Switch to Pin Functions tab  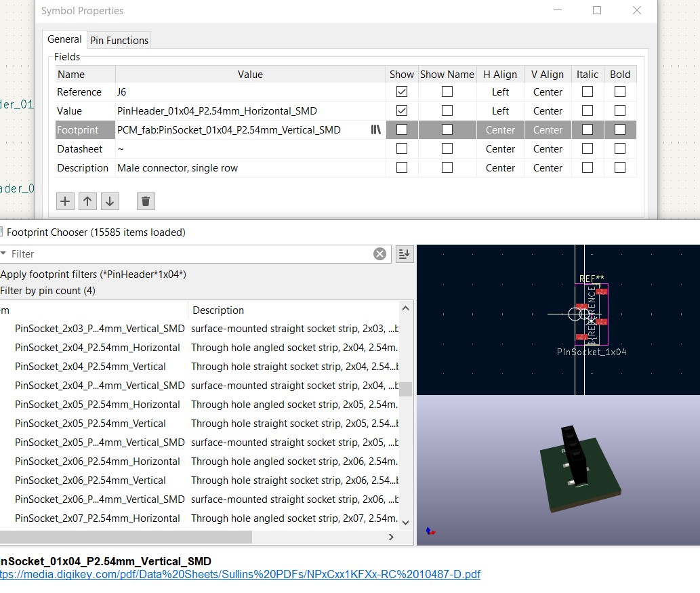tap(119, 40)
